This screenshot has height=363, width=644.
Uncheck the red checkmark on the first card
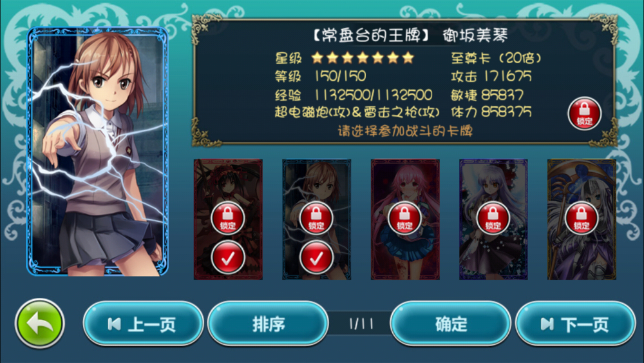click(x=227, y=258)
